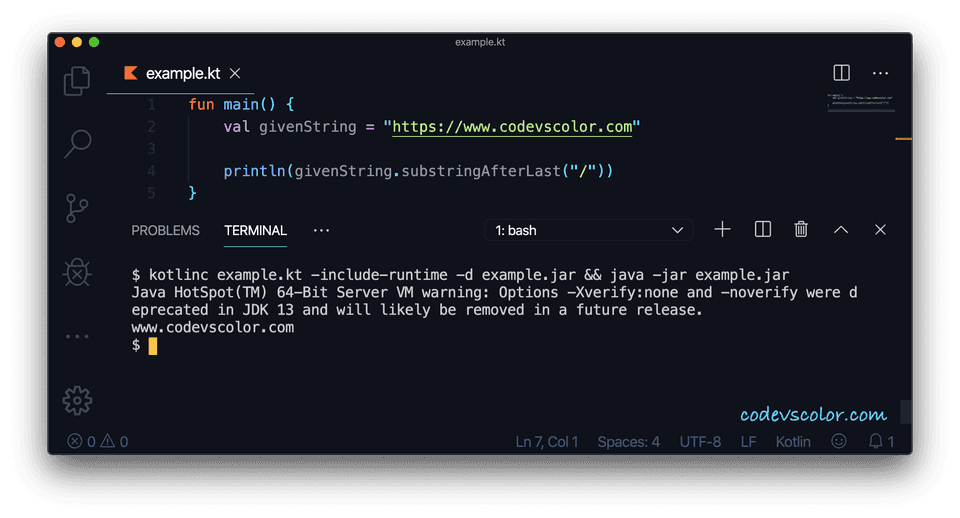Open the Explorer files icon
The height and width of the screenshot is (518, 960).
coord(77,81)
